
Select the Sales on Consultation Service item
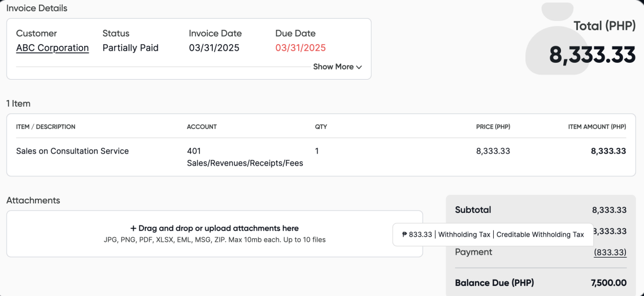pos(72,151)
